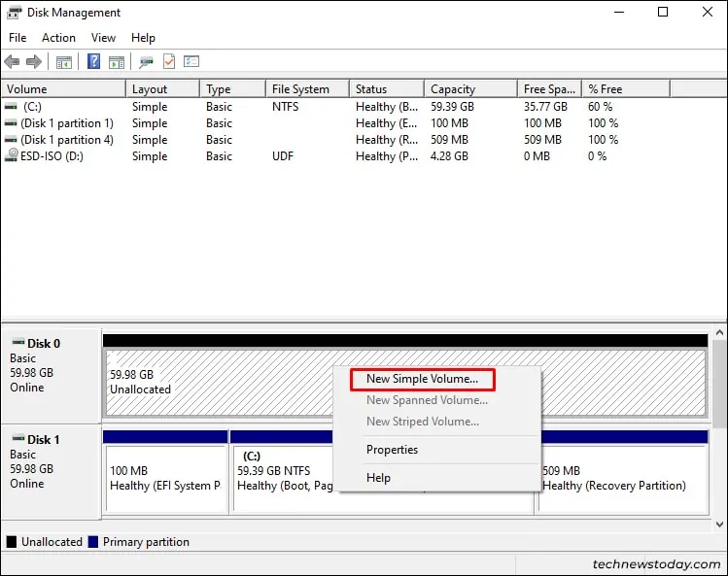Click the Disk 1 partition 4 drive icon
This screenshot has width=728, height=576.
tap(11, 140)
